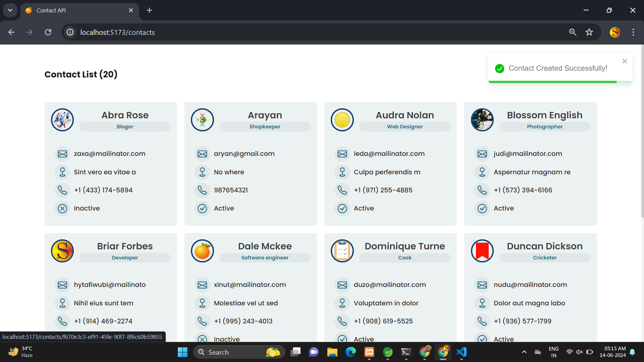Image resolution: width=644 pixels, height=362 pixels.
Task: Show hidden system tray icons chevron
Action: pyautogui.click(x=524, y=352)
